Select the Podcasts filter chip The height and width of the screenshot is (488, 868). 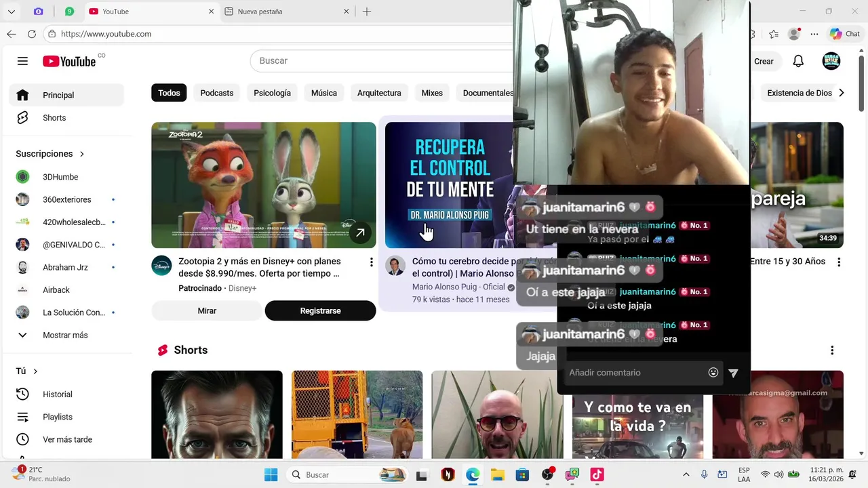point(217,93)
